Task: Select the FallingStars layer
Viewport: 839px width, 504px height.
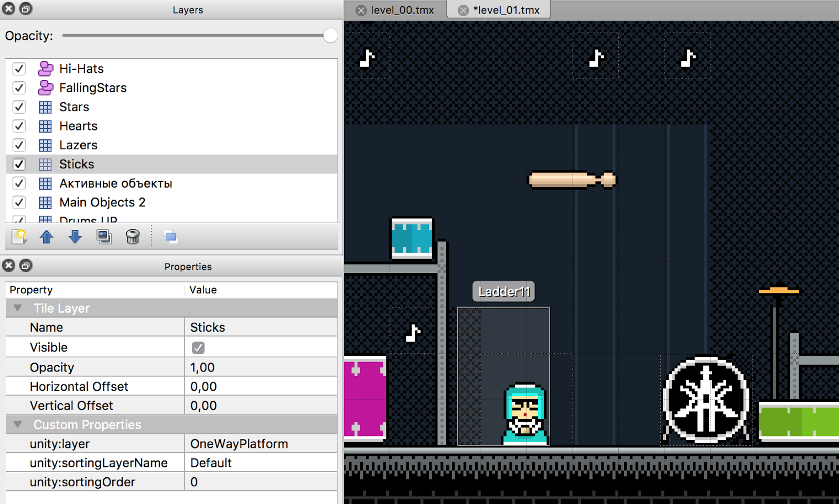Action: click(x=93, y=87)
